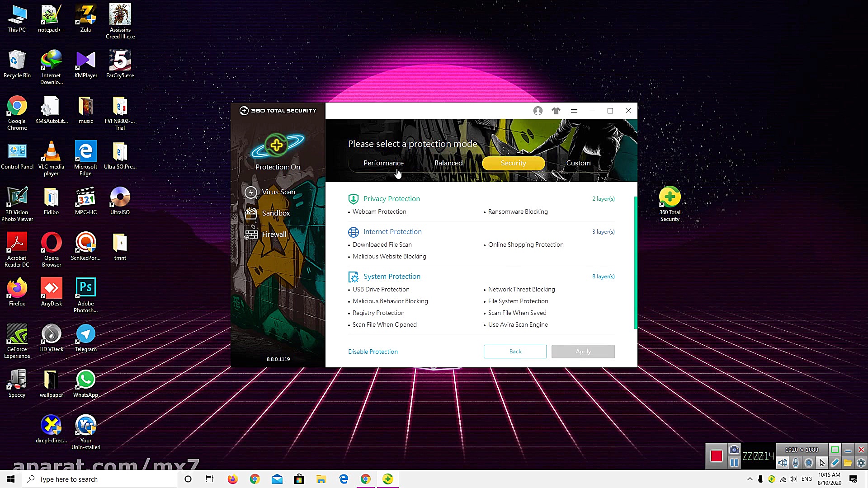This screenshot has width=868, height=488.
Task: Select the Balanced protection mode
Action: pos(448,163)
